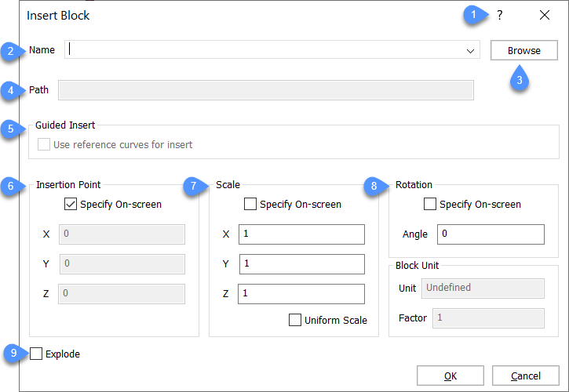569x392 pixels.
Task: Click the Block Unit field showing Undefined
Action: tap(483, 289)
